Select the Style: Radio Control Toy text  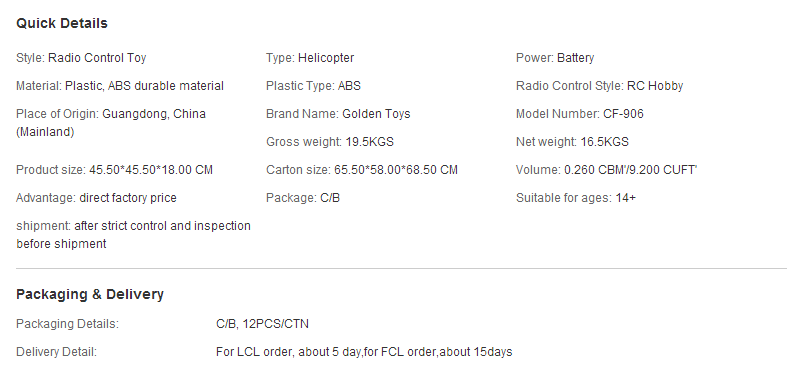pos(81,58)
